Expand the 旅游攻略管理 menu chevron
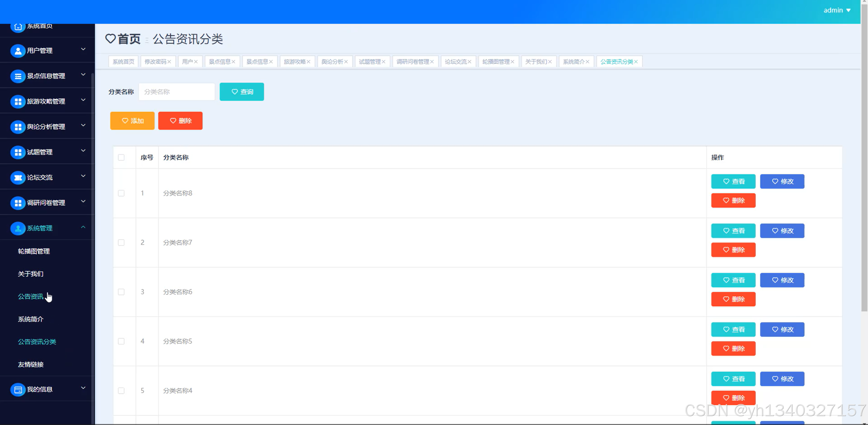 [x=83, y=100]
